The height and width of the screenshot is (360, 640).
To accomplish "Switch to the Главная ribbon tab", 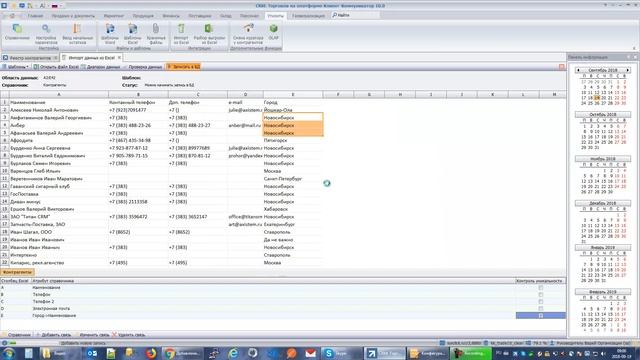I will tap(35, 16).
